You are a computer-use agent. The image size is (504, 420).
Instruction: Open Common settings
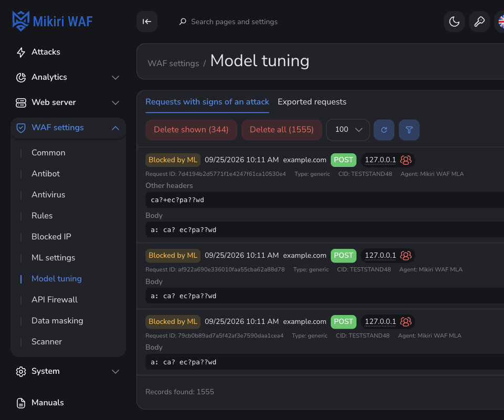48,153
